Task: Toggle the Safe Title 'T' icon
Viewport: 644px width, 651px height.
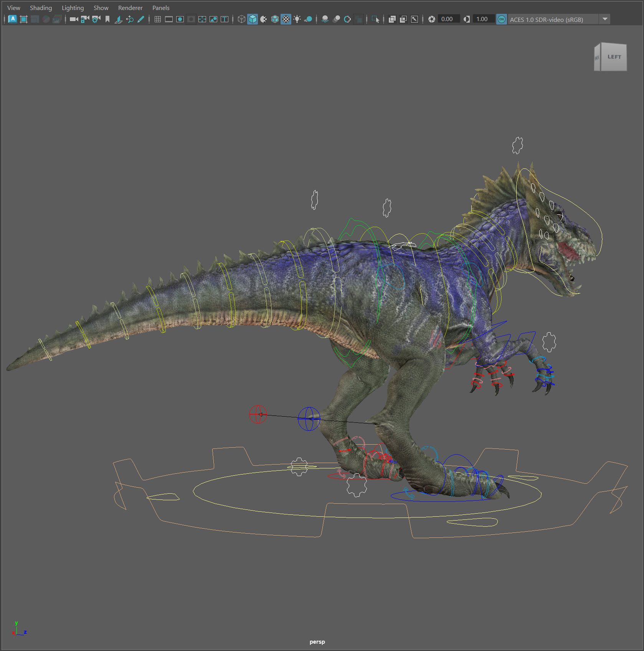Action: 225,19
